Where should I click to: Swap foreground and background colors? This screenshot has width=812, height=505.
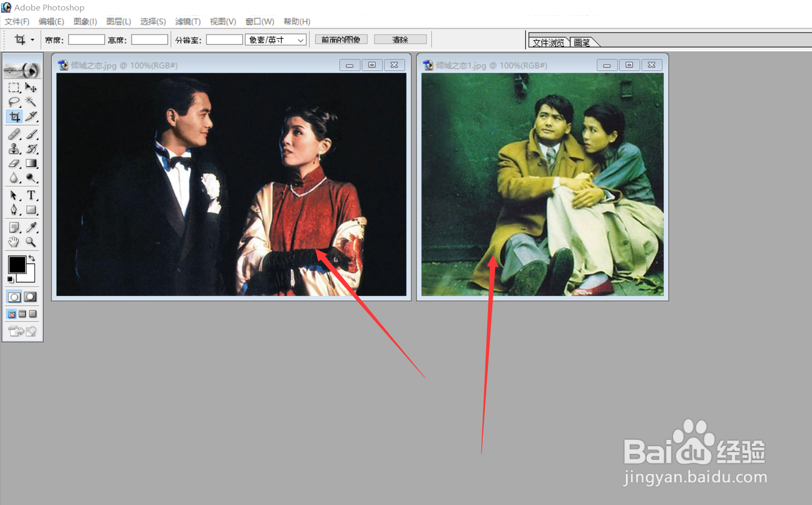32,258
